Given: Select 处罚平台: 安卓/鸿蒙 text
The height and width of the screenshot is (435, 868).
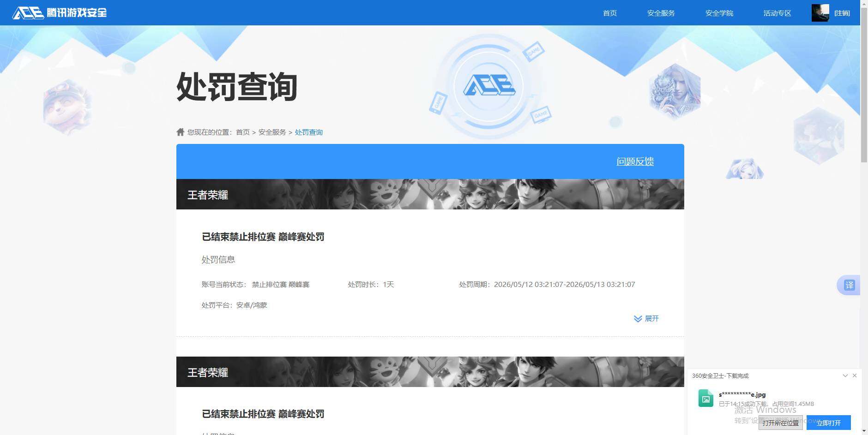Looking at the screenshot, I should pyautogui.click(x=234, y=305).
